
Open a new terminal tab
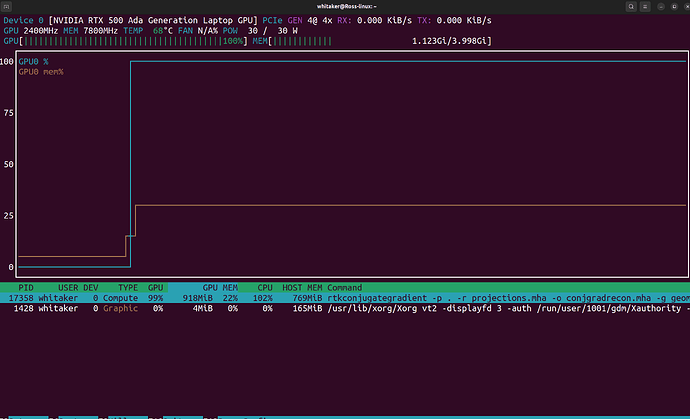6,7
